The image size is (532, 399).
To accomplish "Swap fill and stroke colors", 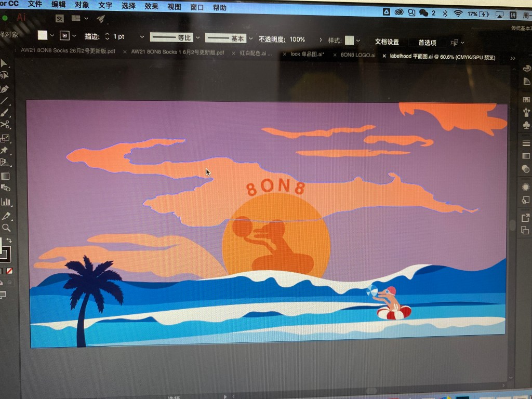I will click(9, 240).
